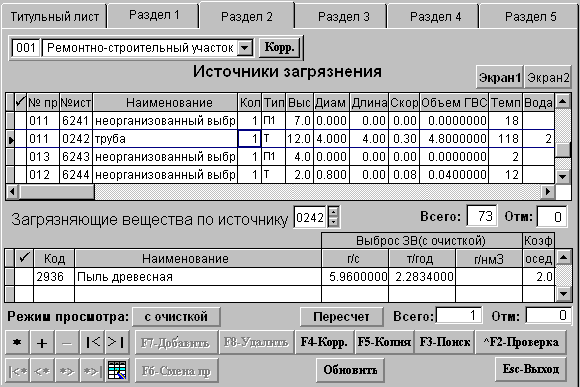Decrement source number 0242 spinner down
This screenshot has height=387, width=580.
tap(333, 222)
